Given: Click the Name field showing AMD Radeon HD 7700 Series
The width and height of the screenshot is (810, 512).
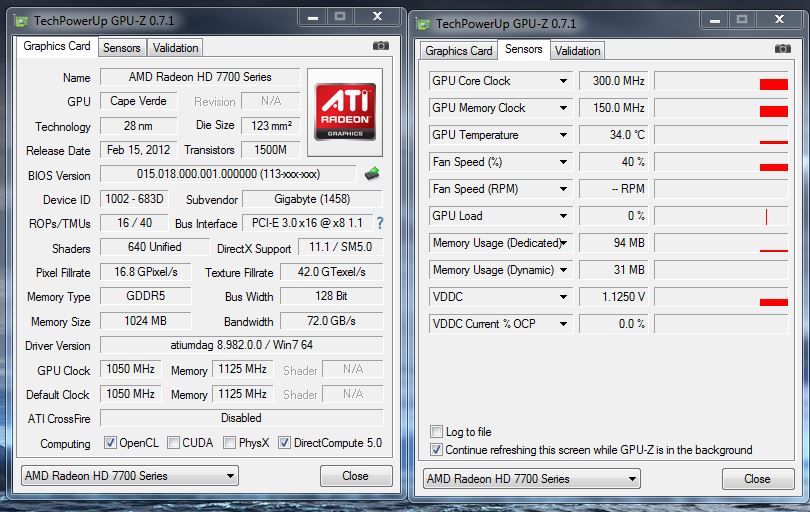Looking at the screenshot, I should tap(200, 77).
